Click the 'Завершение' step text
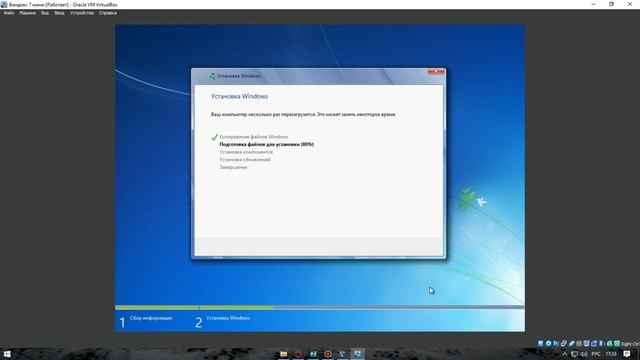Viewport: 640px width, 360px height. tap(233, 167)
